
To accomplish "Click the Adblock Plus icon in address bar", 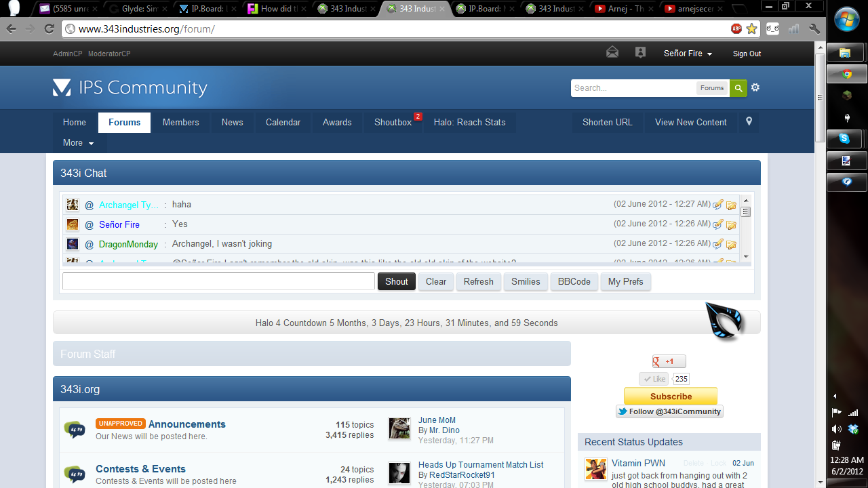I will coord(736,28).
